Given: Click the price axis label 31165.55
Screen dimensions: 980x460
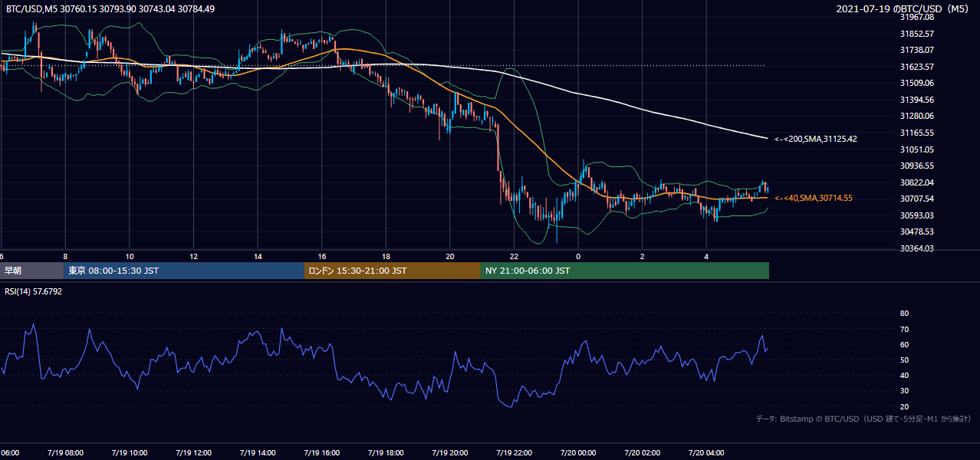Looking at the screenshot, I should 918,133.
